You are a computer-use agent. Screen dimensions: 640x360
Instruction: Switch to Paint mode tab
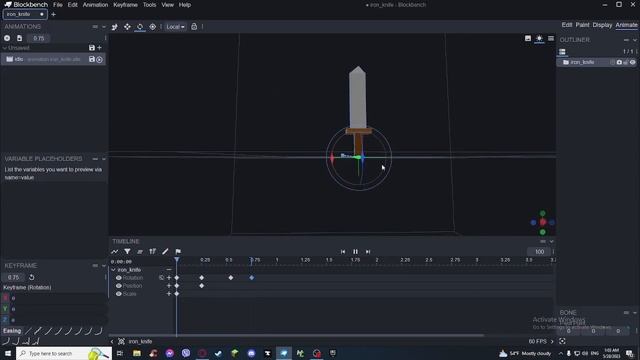pos(582,25)
